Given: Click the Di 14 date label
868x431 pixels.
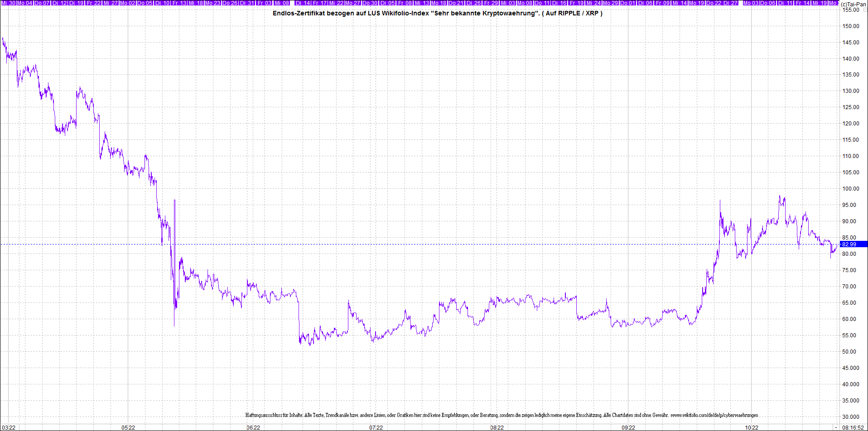Looking at the screenshot, I should (303, 3).
